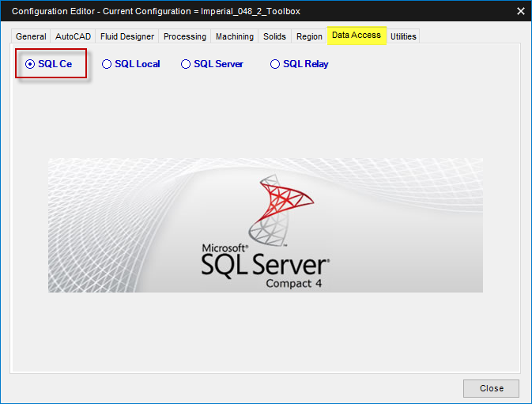Viewport: 532px width, 404px height.
Task: Open the Solids tab
Action: pos(274,36)
